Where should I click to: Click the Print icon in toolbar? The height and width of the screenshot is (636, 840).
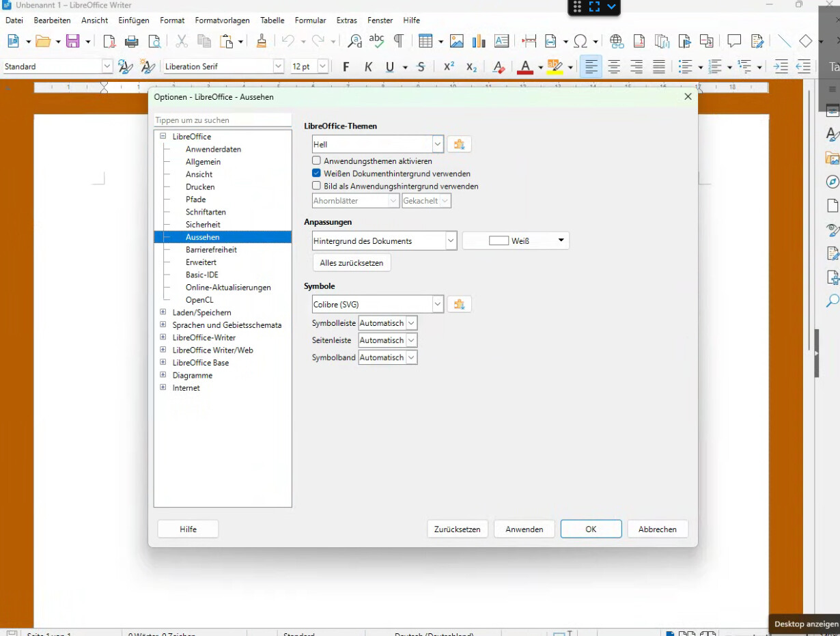[132, 42]
